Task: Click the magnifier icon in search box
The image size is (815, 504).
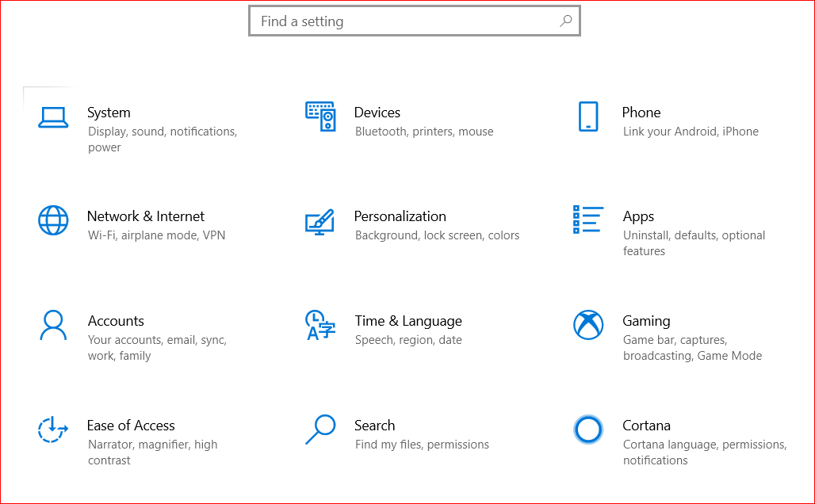Action: 565,21
